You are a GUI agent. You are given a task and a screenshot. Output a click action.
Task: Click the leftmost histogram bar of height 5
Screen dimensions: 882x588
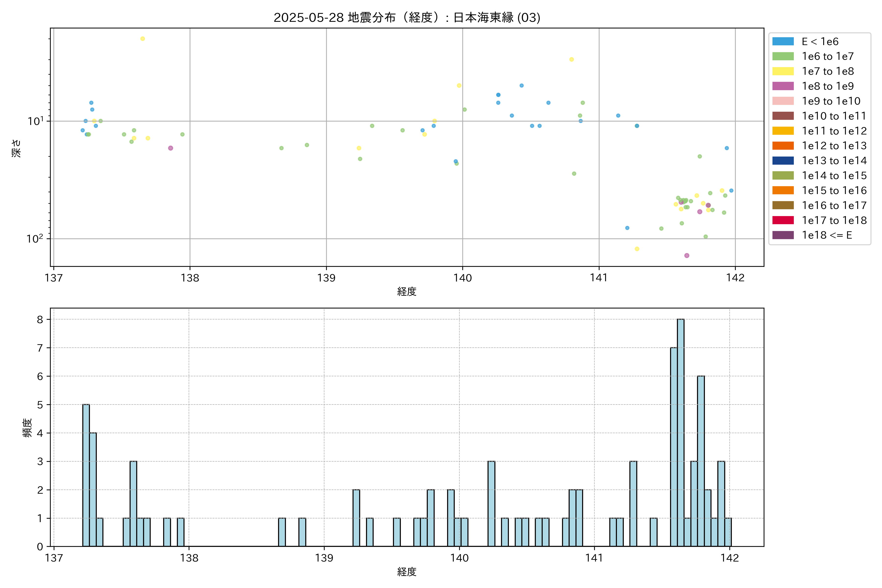point(86,475)
